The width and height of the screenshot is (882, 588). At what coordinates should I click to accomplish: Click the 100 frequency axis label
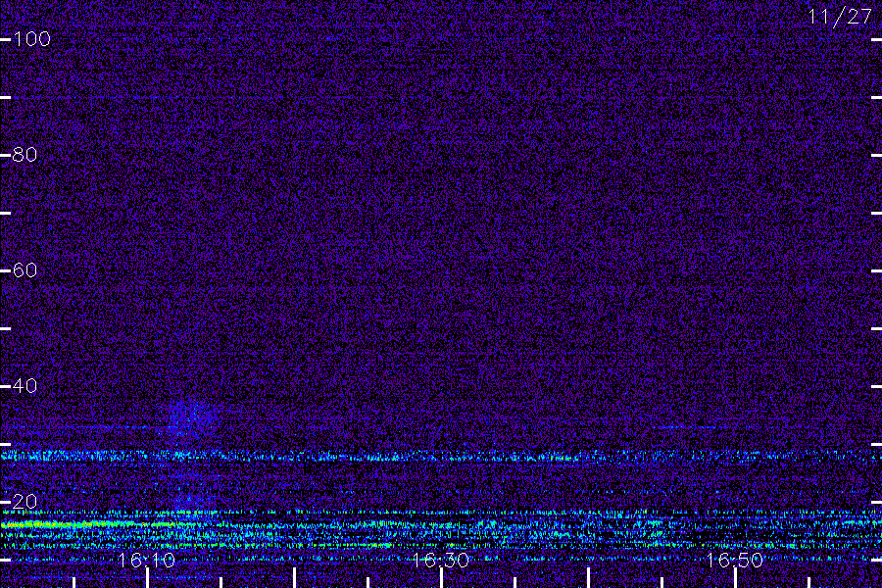pyautogui.click(x=31, y=39)
